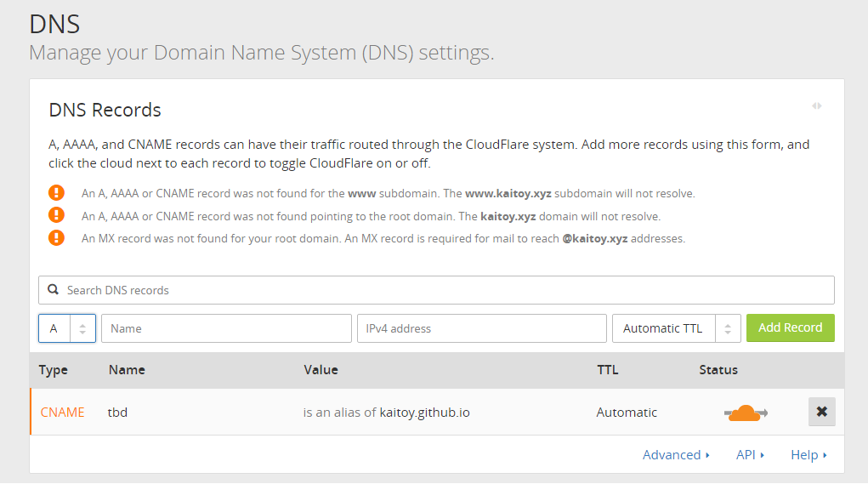Focus the IPv4 address field

click(x=481, y=328)
